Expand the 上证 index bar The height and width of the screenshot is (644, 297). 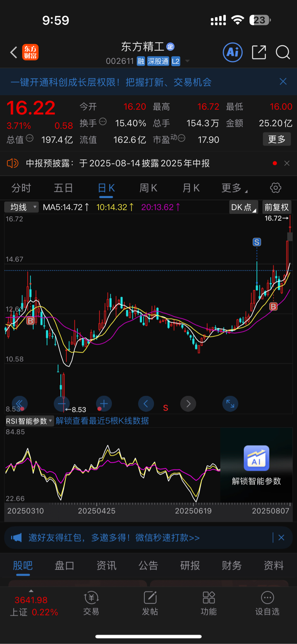(x=34, y=603)
